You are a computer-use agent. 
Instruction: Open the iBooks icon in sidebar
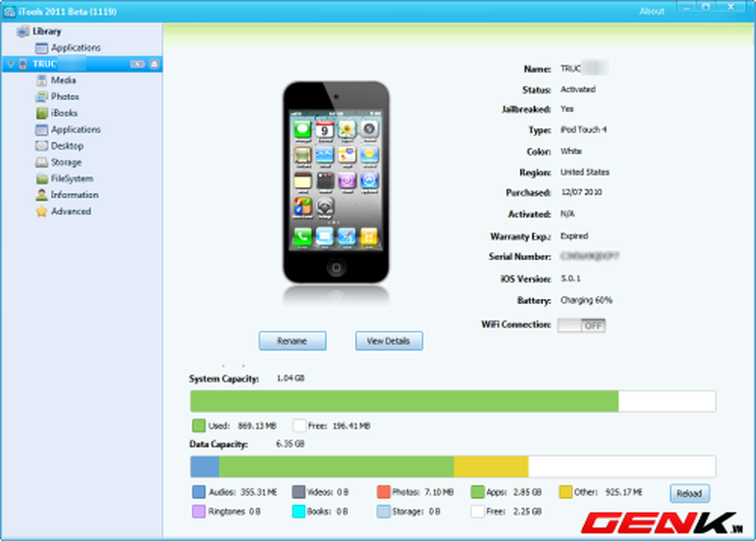pos(42,113)
